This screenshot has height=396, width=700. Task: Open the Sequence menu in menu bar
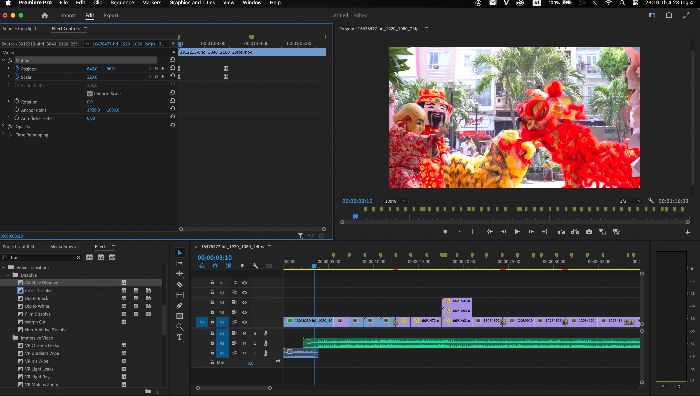click(x=122, y=3)
